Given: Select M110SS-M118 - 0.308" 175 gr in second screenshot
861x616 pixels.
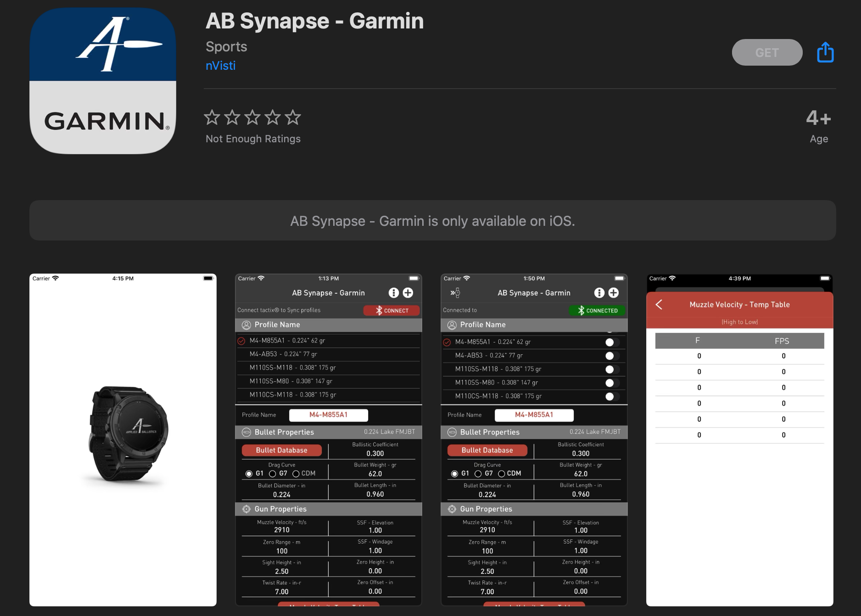Looking at the screenshot, I should pyautogui.click(x=329, y=368).
